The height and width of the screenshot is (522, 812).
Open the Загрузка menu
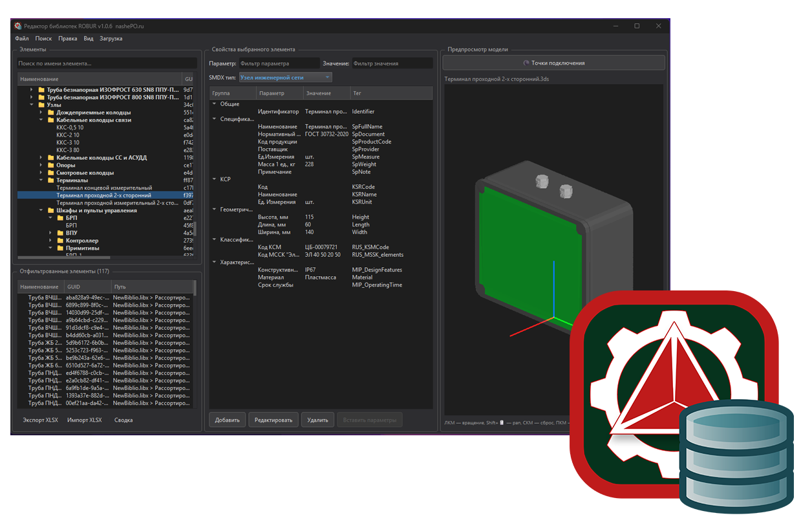111,39
